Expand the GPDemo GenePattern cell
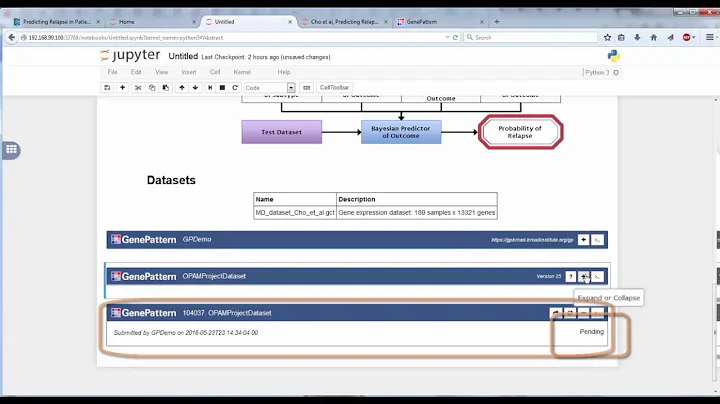The image size is (720, 404). (583, 240)
